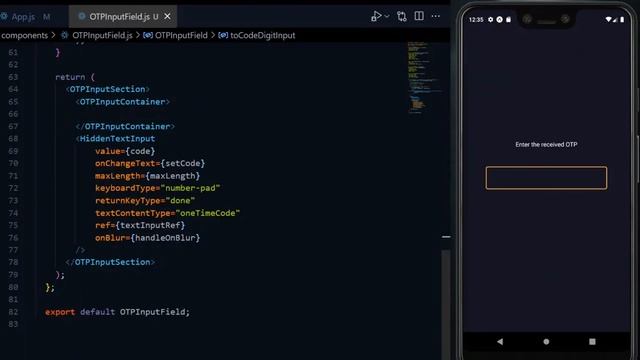Click the components breadcrumb
The width and height of the screenshot is (640, 360).
[24, 36]
